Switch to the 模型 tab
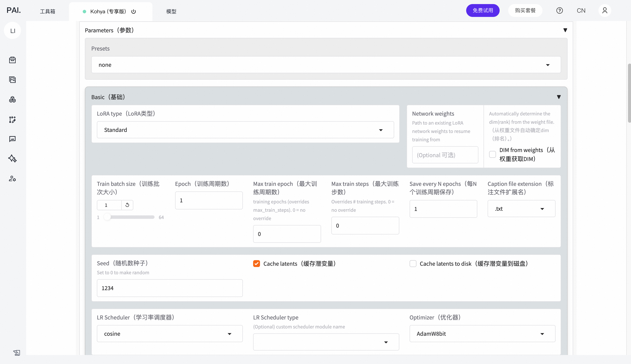 click(171, 12)
